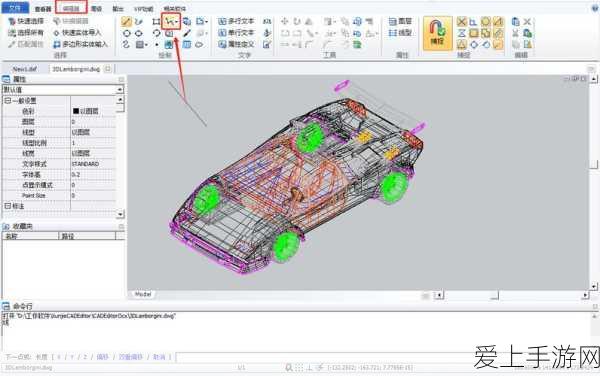Select the Line drawing tool

tap(127, 21)
